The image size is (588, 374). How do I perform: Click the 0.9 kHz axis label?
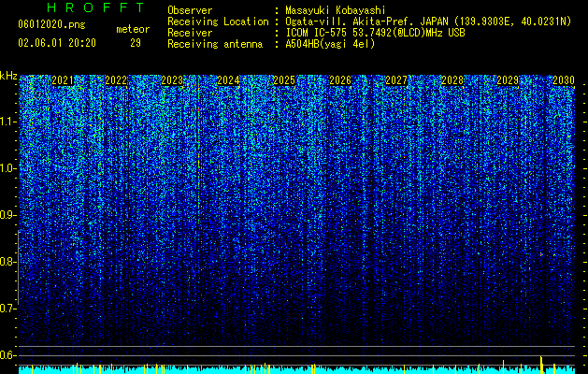click(x=7, y=215)
